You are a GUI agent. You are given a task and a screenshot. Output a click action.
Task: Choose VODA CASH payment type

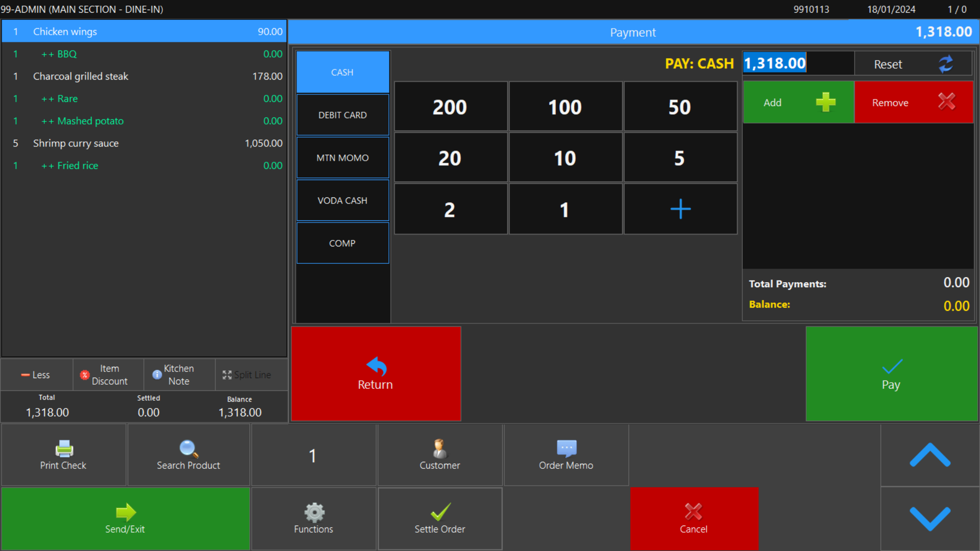coord(342,201)
